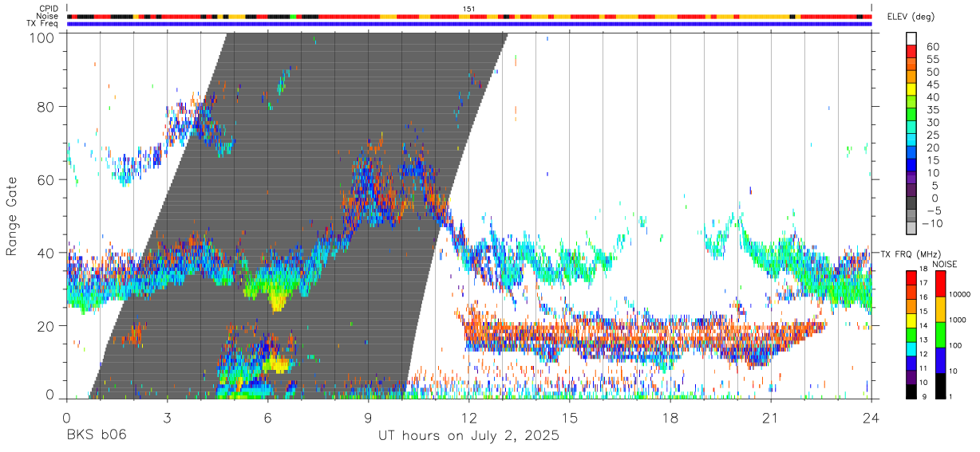
Task: Click the 35 value on the elevation scale
Action: (932, 109)
